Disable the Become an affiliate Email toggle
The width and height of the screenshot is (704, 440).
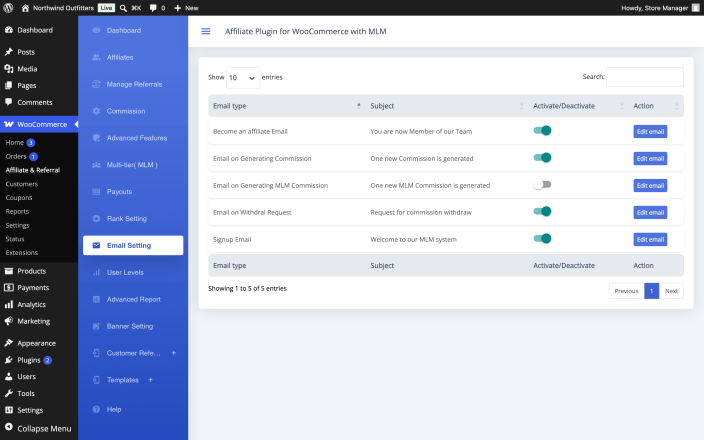(x=542, y=131)
